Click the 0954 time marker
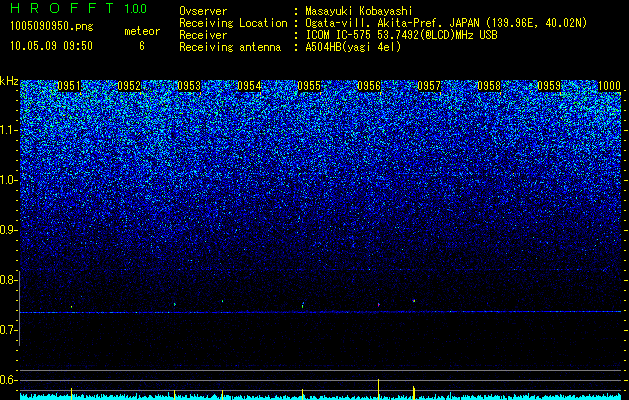This screenshot has width=629, height=400. click(249, 86)
